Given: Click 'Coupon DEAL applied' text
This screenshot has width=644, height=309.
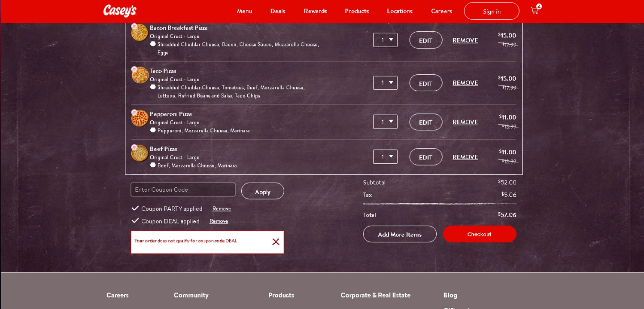Looking at the screenshot, I should coord(170,221).
